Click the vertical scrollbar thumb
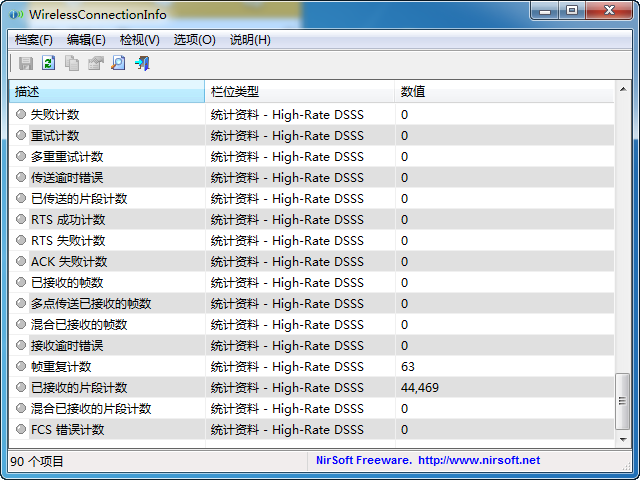 coord(623,401)
